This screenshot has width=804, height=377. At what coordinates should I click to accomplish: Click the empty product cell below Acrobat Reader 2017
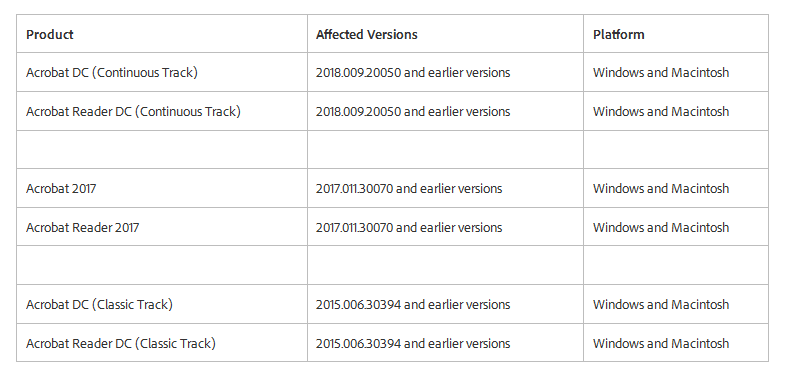162,265
